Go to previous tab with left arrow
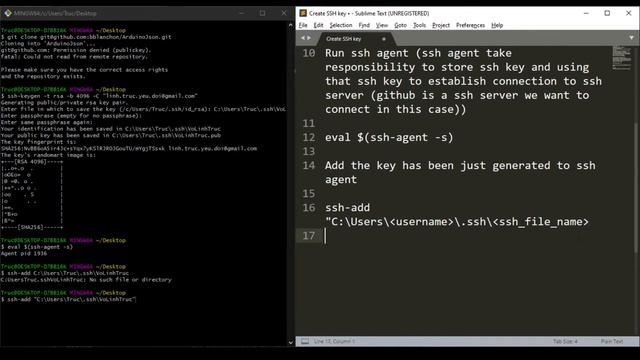The width and height of the screenshot is (640, 360). coord(303,38)
